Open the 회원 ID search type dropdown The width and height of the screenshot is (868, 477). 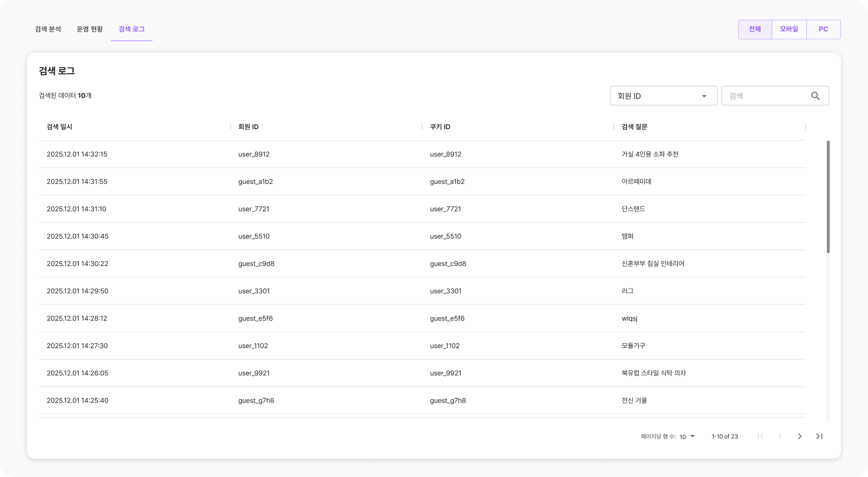(x=663, y=96)
